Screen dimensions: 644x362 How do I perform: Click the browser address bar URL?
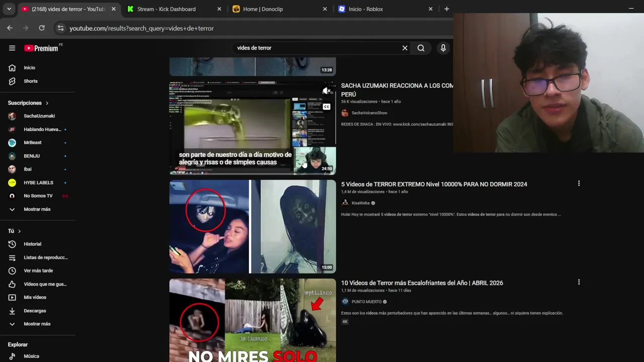click(141, 28)
